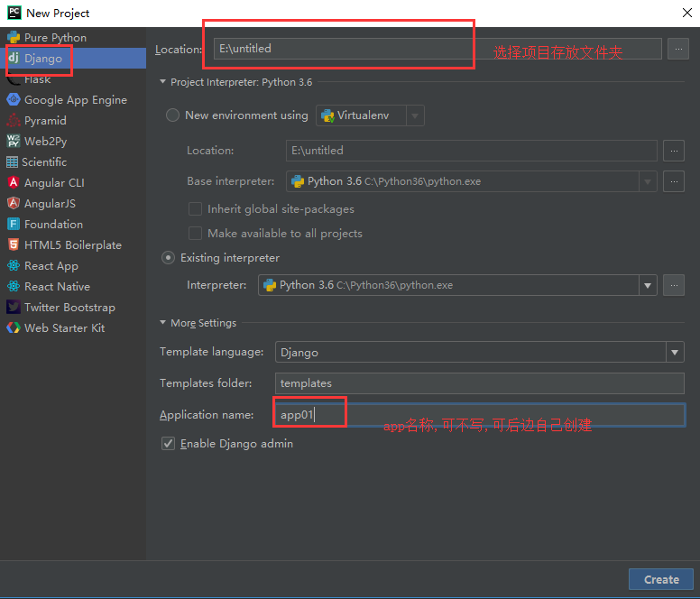Browse for project location folder
This screenshot has height=599, width=700.
point(678,49)
